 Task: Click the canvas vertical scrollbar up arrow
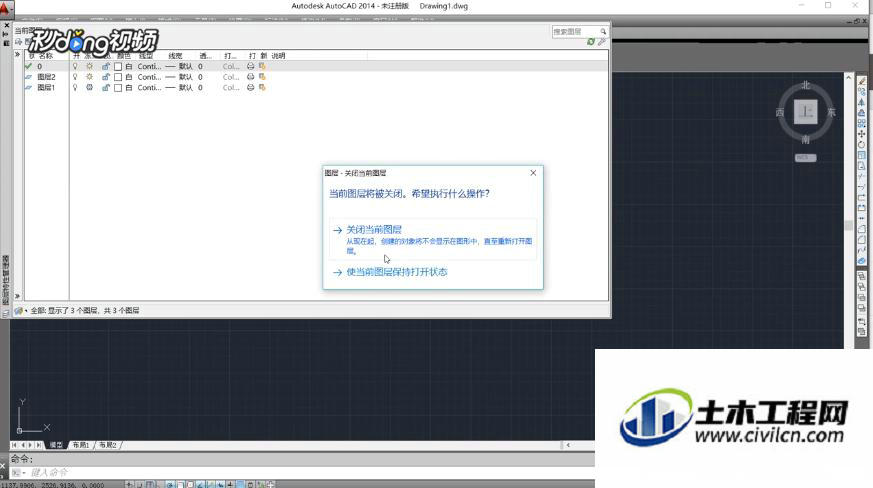tap(849, 77)
